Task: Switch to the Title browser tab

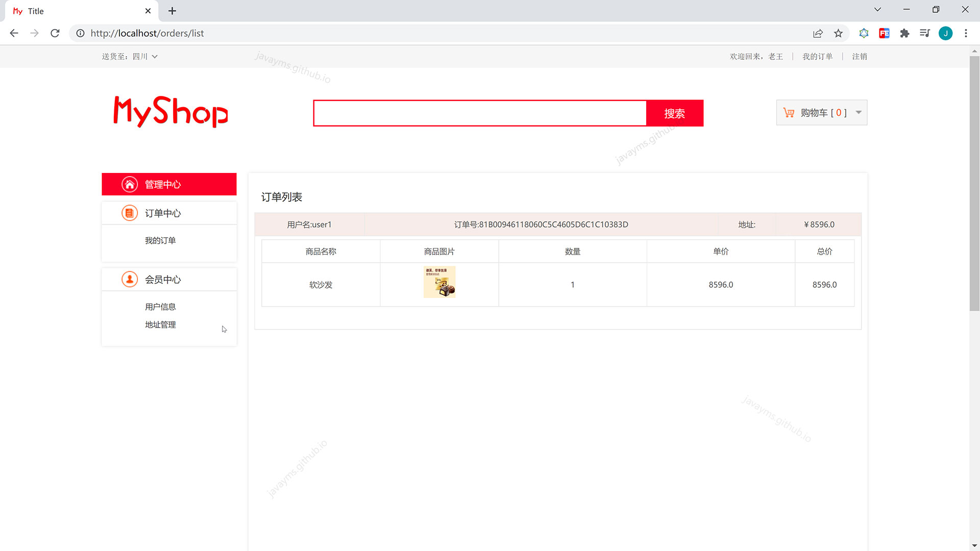Action: click(x=36, y=11)
